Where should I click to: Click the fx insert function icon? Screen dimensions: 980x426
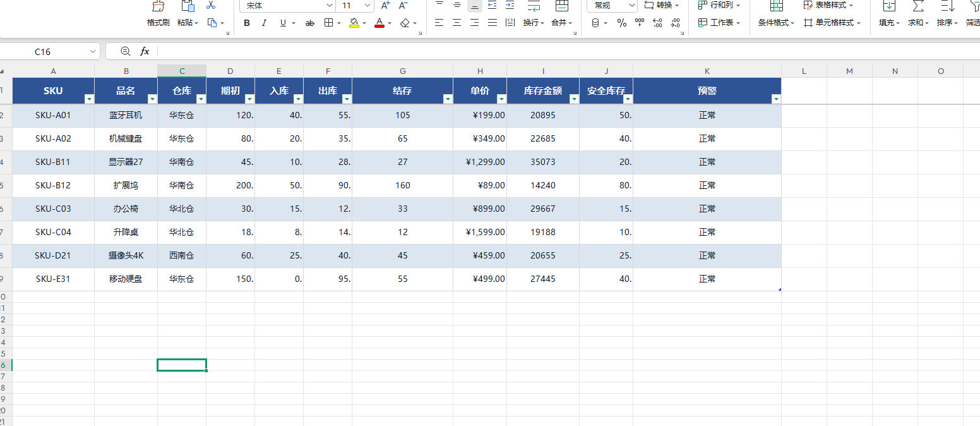[145, 51]
